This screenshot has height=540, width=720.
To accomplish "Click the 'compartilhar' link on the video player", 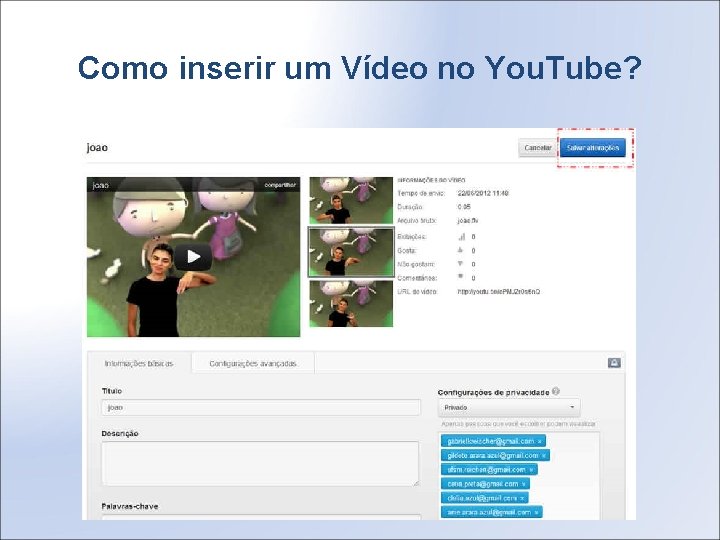I will coord(280,185).
